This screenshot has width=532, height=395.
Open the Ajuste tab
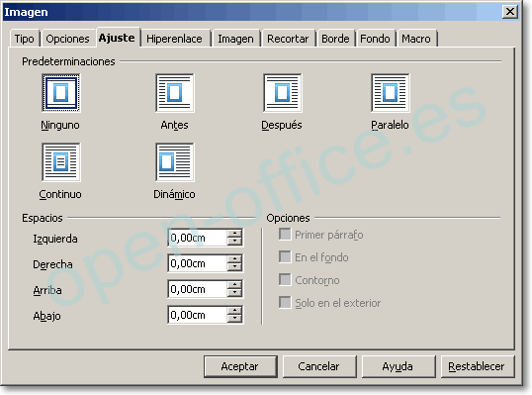point(117,38)
